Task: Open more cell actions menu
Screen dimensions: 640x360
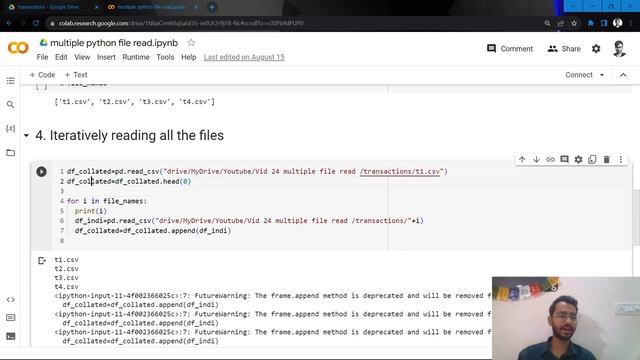Action: click(621, 160)
